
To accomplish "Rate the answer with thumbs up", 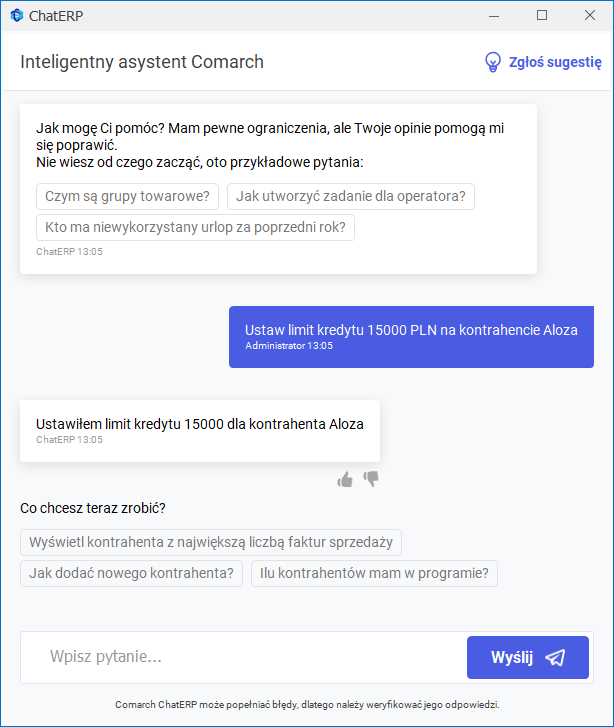I will coord(345,480).
